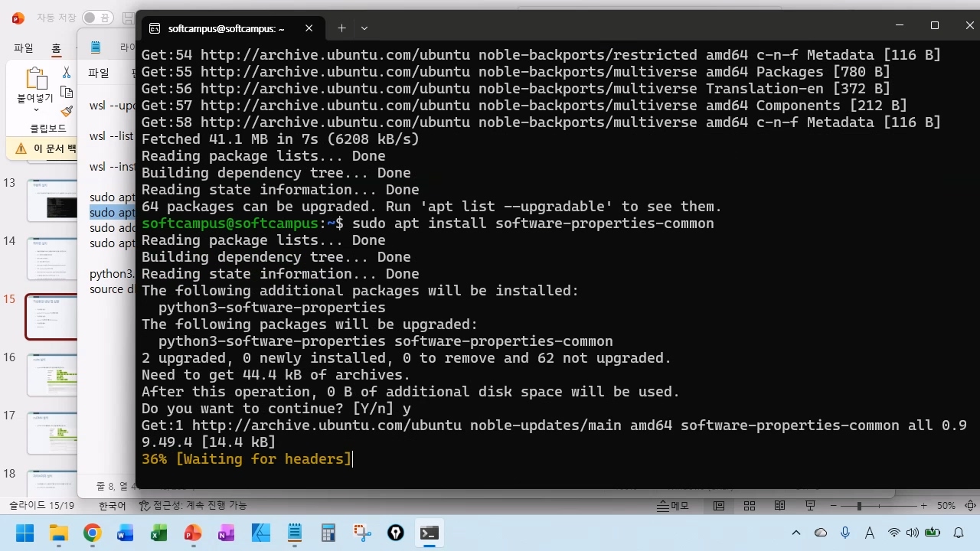Open Snipping Tool from the taskbar

coord(362,533)
